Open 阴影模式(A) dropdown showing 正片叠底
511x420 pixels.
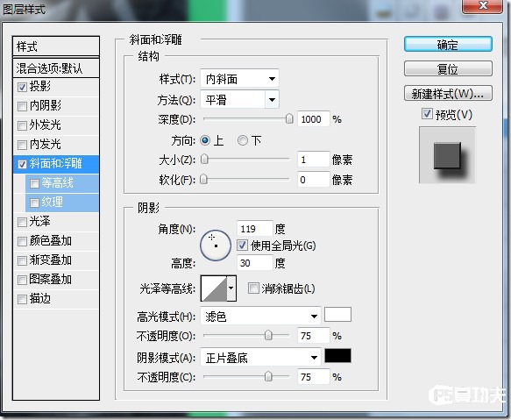(x=260, y=358)
